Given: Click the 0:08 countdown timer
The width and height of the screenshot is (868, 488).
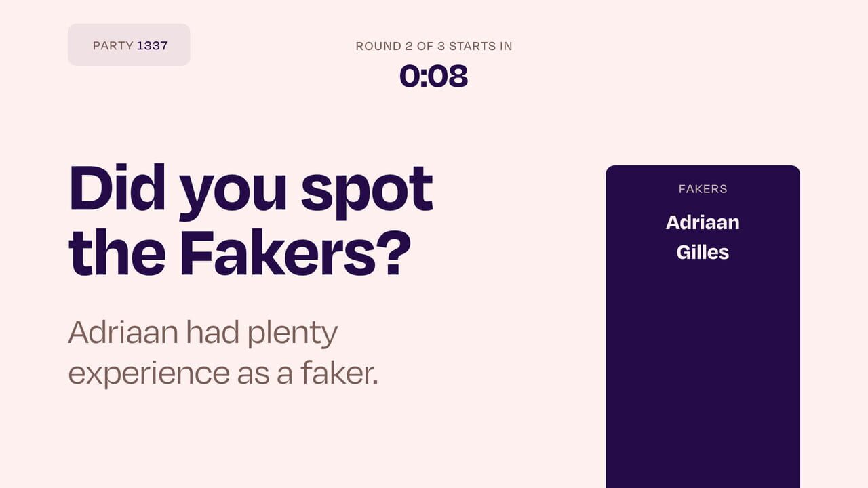Looking at the screenshot, I should (433, 76).
